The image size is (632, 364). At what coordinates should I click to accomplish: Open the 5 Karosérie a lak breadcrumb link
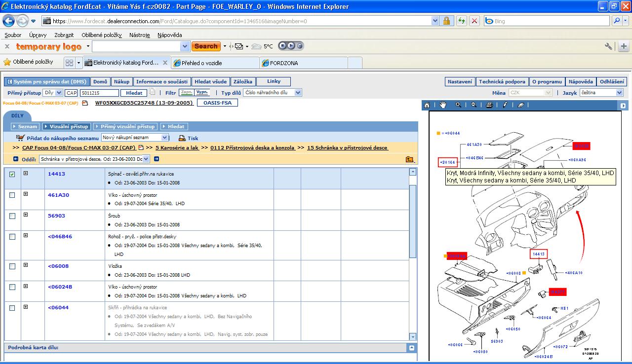click(x=178, y=147)
